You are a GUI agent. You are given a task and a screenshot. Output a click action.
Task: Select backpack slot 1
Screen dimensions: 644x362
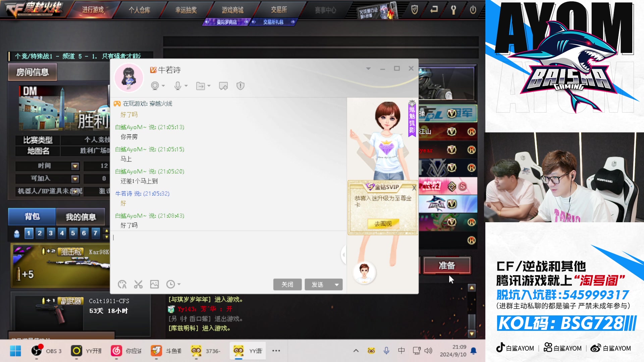click(29, 233)
